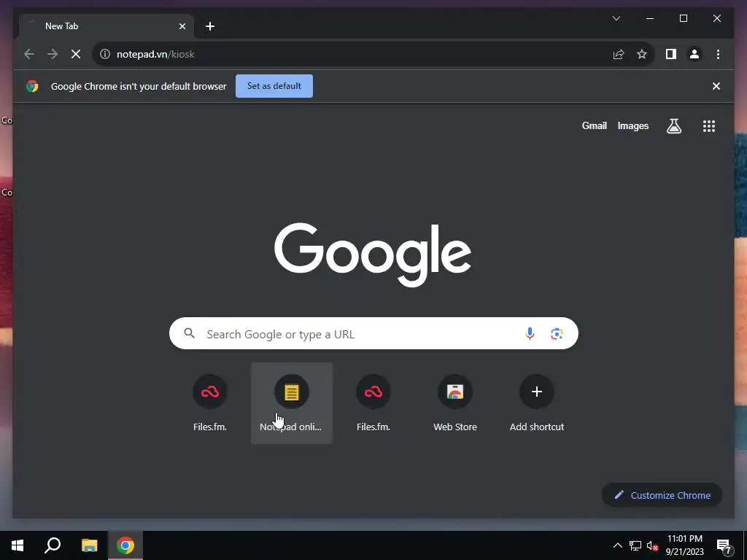Open the Notepad online shortcut
747x560 pixels.
[x=292, y=403]
